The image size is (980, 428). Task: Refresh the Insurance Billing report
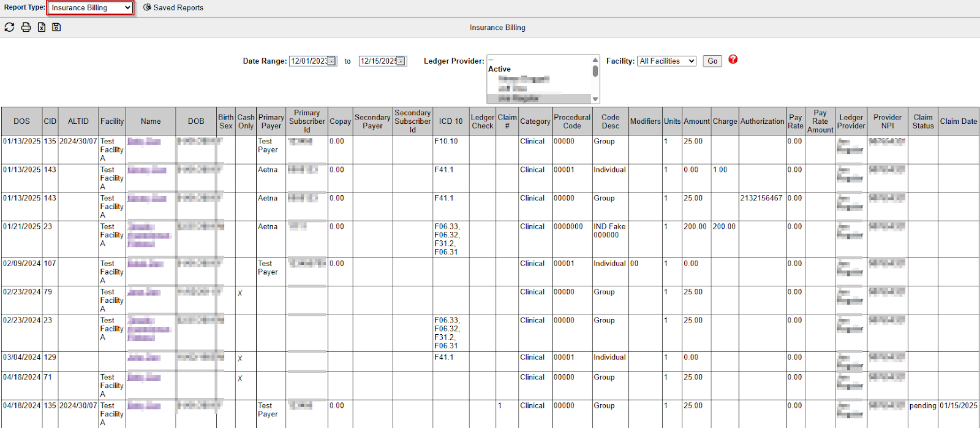coord(9,27)
